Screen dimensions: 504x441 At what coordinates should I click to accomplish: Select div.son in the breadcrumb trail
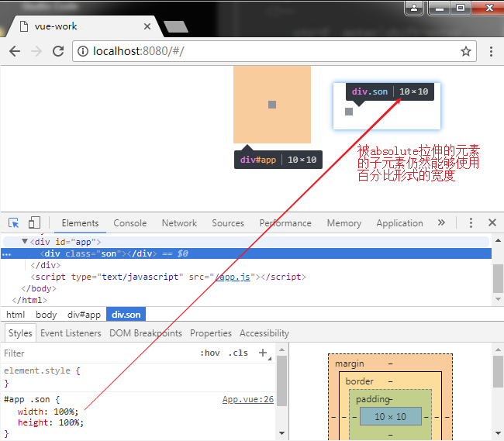point(126,315)
